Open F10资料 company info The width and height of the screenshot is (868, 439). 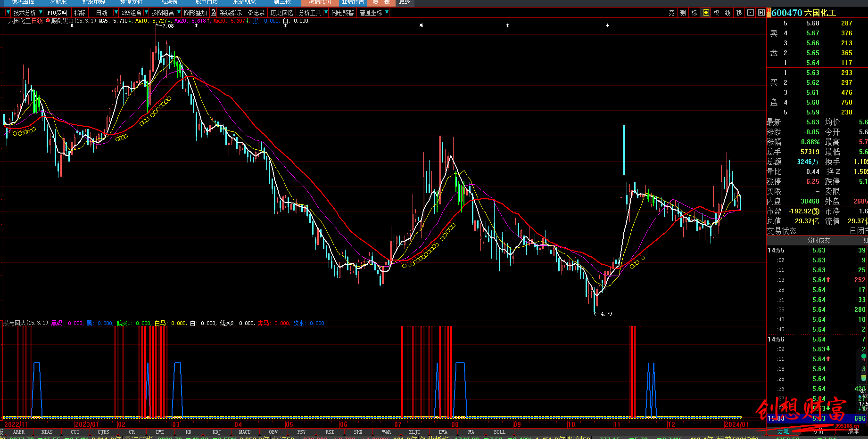coord(57,13)
